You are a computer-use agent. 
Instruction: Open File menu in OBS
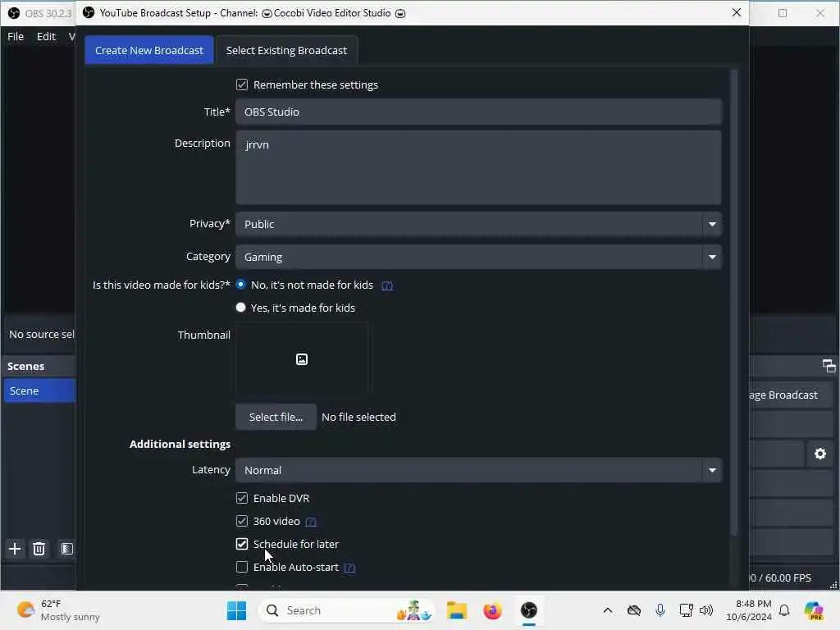pos(16,36)
